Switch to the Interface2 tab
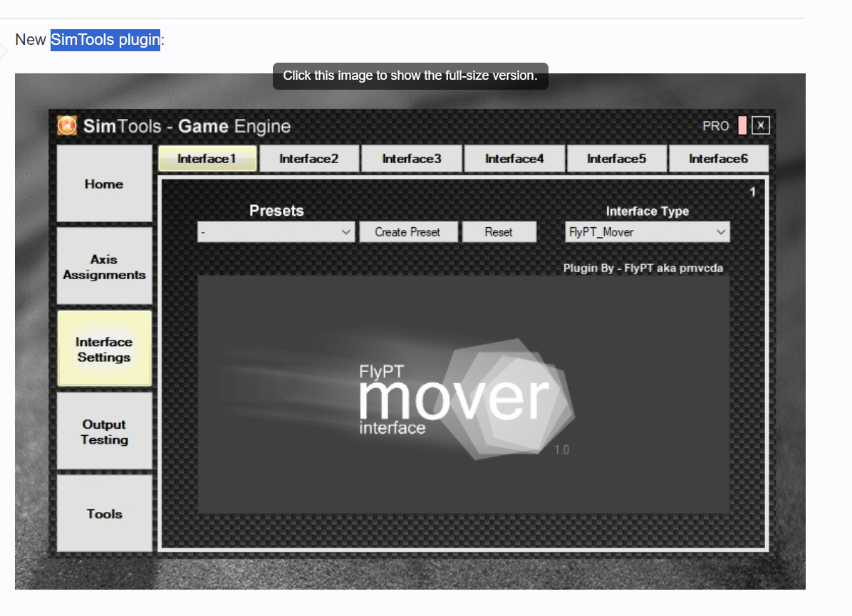852x616 pixels. tap(309, 159)
